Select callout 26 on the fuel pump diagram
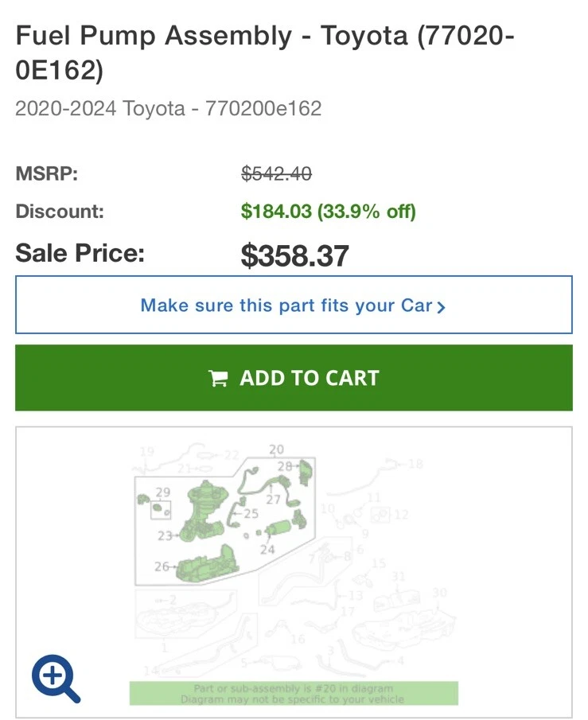This screenshot has width=588, height=720. click(162, 566)
